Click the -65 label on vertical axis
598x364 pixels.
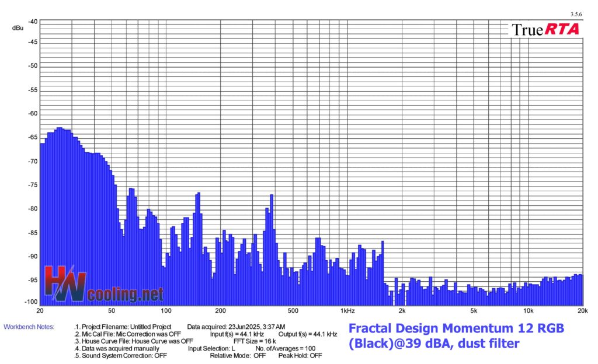[33, 137]
